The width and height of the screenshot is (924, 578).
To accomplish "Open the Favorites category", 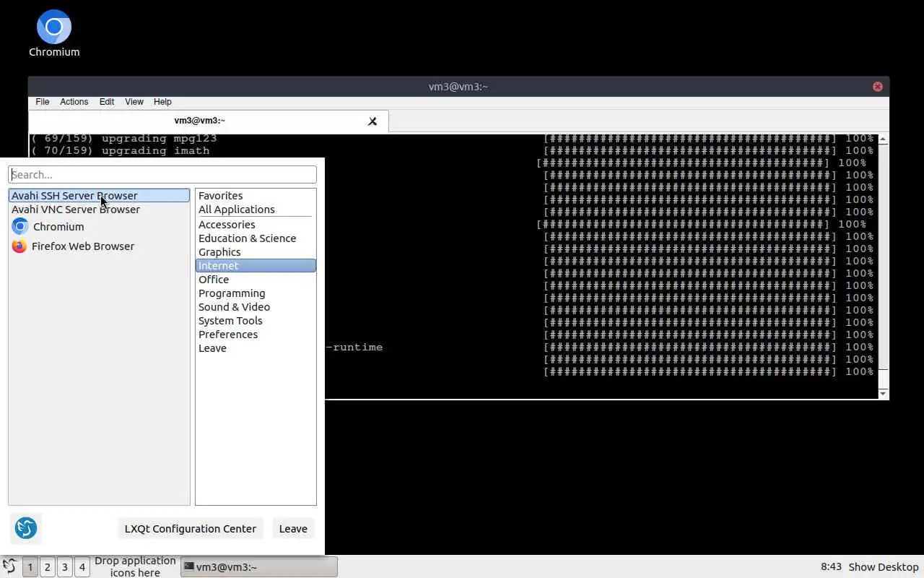I will (256, 196).
